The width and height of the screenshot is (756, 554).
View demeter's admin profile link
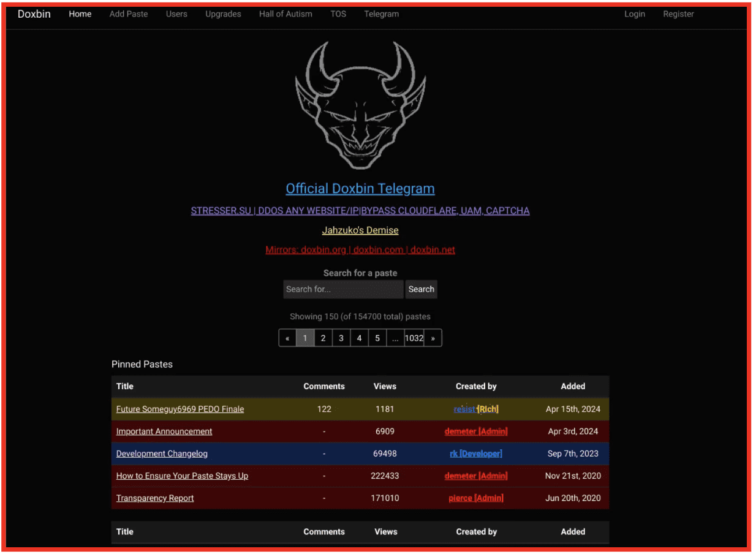pos(476,431)
